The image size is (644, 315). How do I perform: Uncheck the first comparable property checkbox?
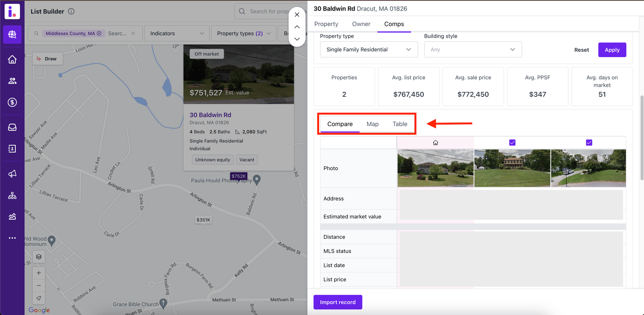[x=512, y=143]
